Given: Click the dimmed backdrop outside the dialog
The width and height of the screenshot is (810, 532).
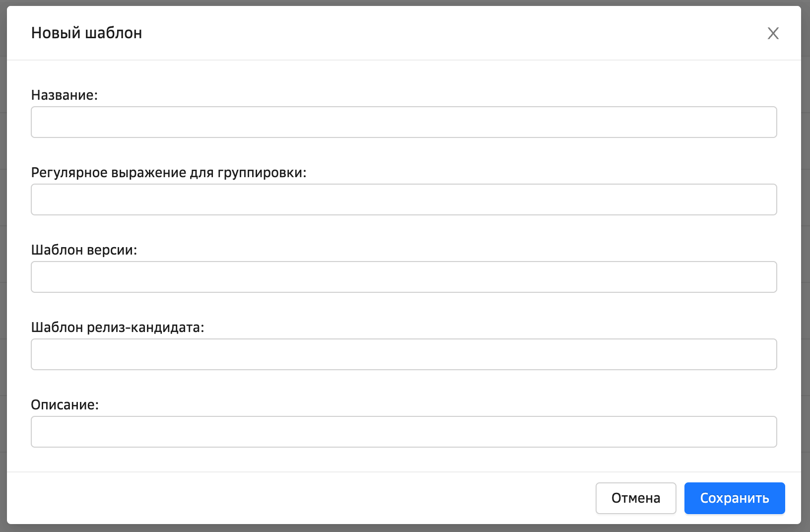Looking at the screenshot, I should point(3,268).
